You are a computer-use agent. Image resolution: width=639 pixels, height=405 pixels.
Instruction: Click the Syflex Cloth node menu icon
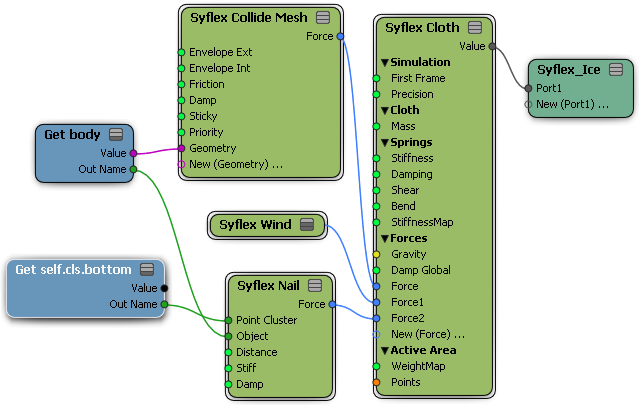(x=475, y=28)
